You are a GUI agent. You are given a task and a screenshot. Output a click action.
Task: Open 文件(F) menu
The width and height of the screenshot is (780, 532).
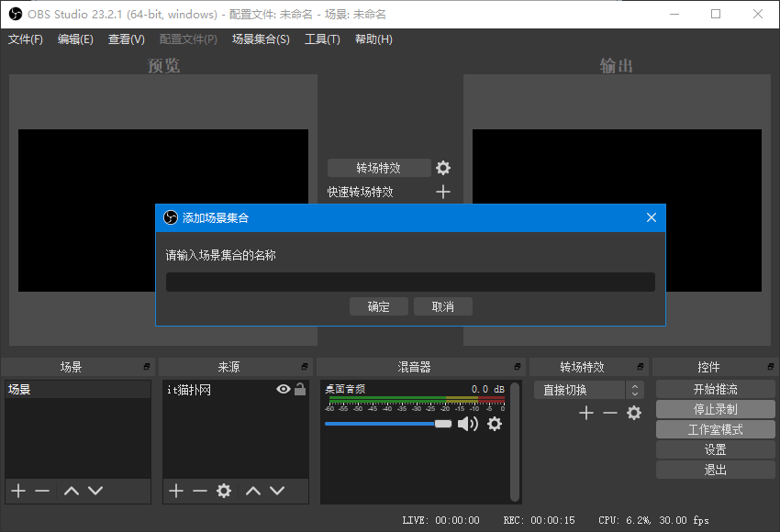pyautogui.click(x=26, y=39)
